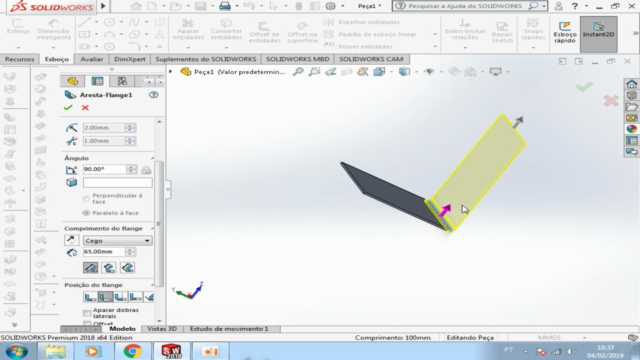Switch to the Recursos tab

(x=19, y=59)
